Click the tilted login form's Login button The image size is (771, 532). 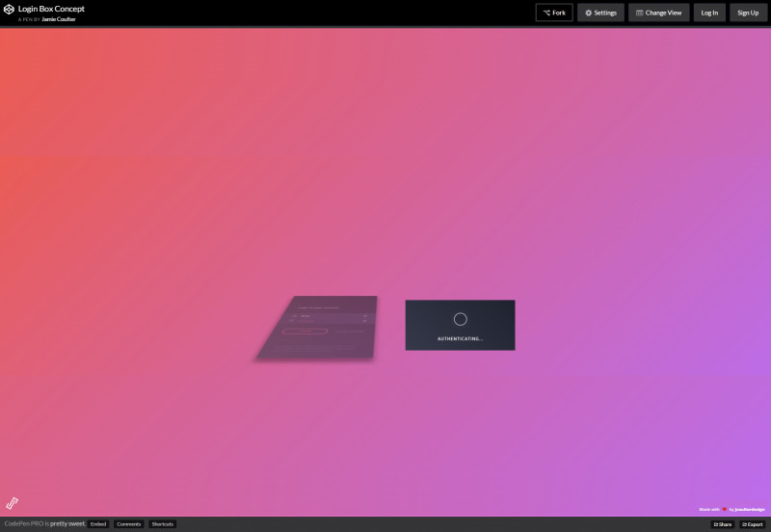[x=305, y=332]
